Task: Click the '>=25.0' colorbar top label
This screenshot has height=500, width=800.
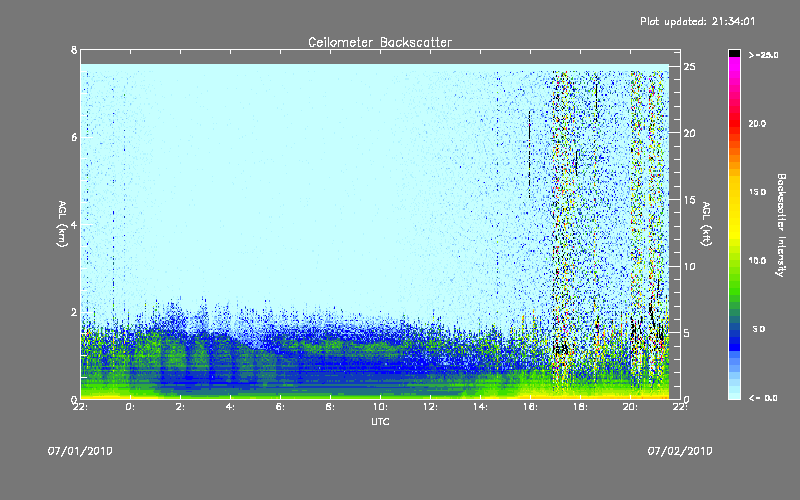Action: 763,55
